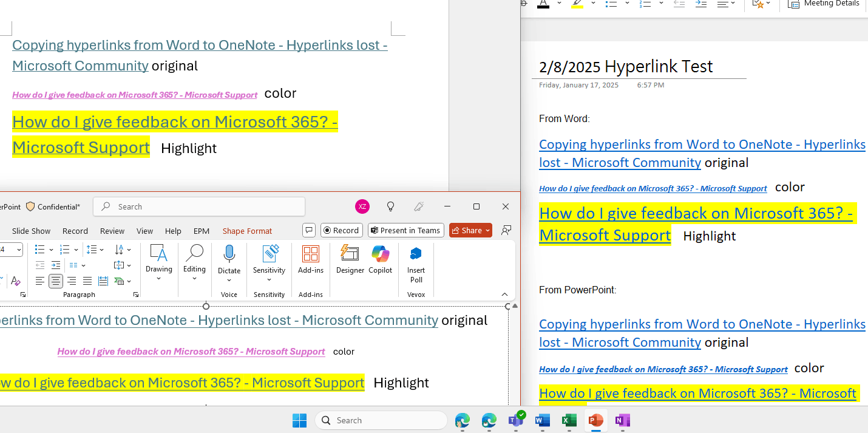
Task: Click Decrease List Level icon in PowerPoint
Action: click(x=40, y=265)
